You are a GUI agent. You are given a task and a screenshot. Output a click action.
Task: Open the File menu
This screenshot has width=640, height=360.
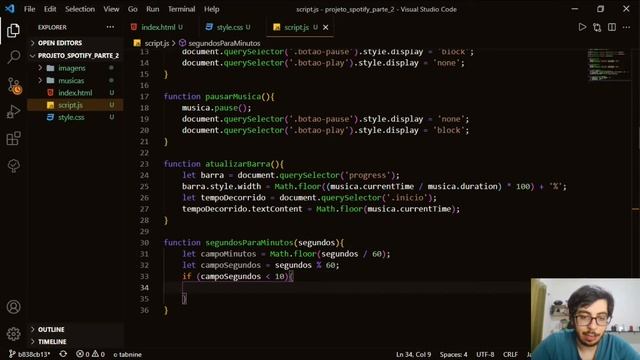click(x=29, y=9)
